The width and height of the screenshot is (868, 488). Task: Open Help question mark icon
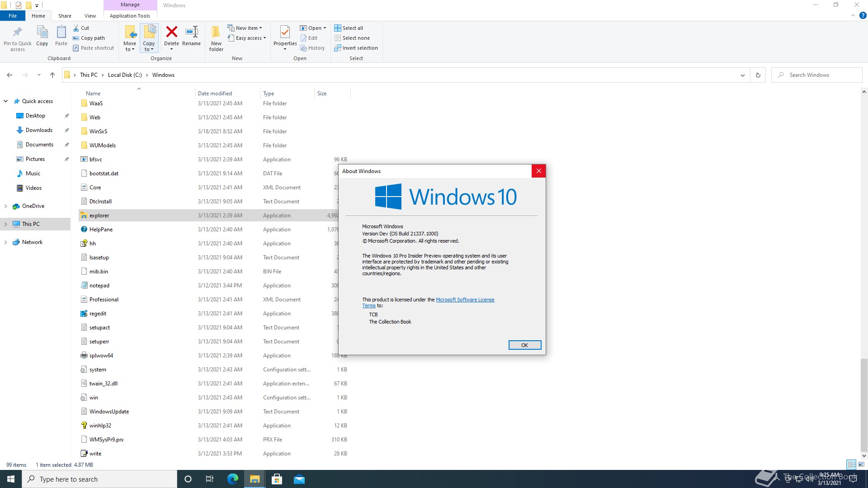863,15
